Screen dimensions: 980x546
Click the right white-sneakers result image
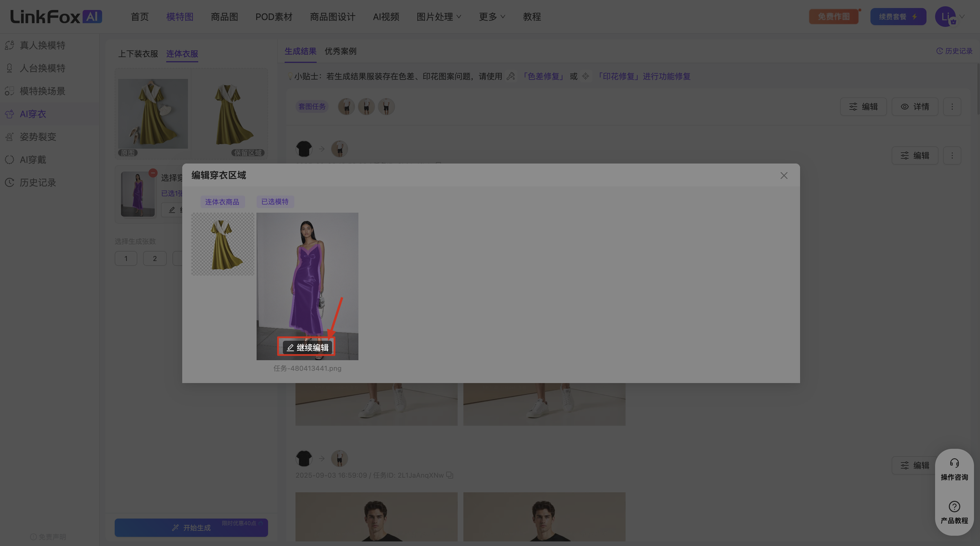coord(544,404)
